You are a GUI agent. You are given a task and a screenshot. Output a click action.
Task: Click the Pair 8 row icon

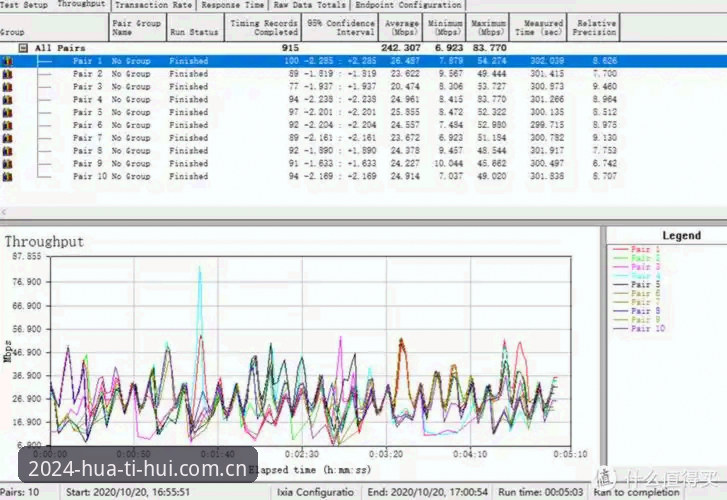pyautogui.click(x=7, y=151)
